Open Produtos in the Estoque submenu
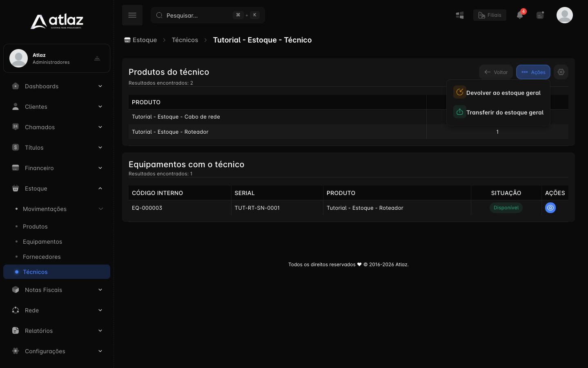The height and width of the screenshot is (368, 588). point(35,227)
